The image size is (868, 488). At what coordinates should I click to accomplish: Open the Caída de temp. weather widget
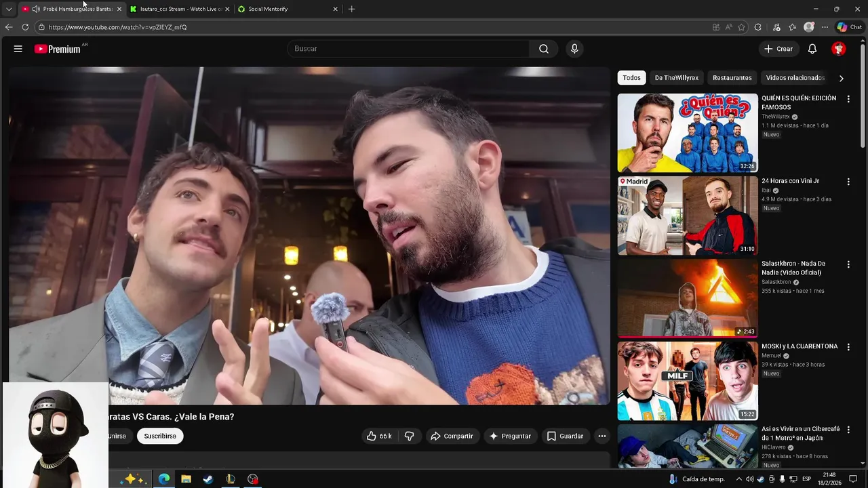[697, 479]
